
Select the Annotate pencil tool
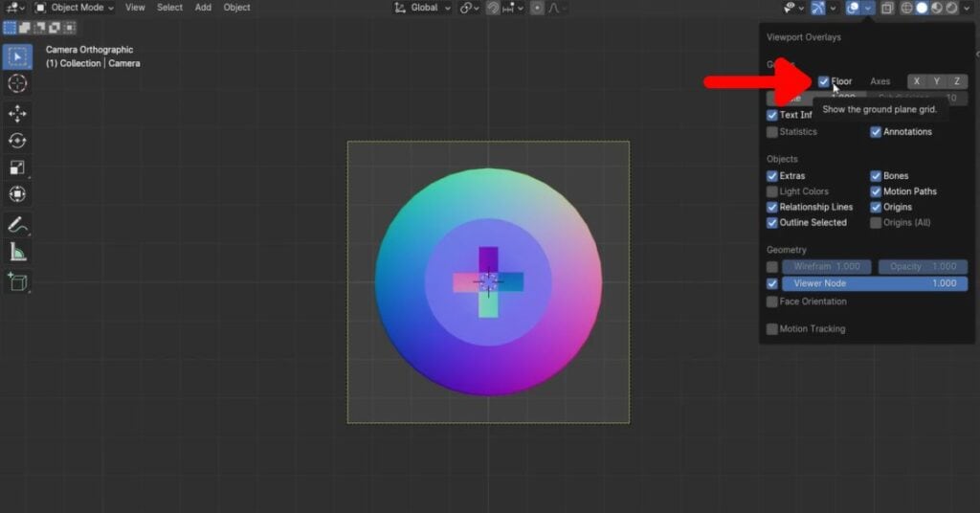[x=17, y=226]
